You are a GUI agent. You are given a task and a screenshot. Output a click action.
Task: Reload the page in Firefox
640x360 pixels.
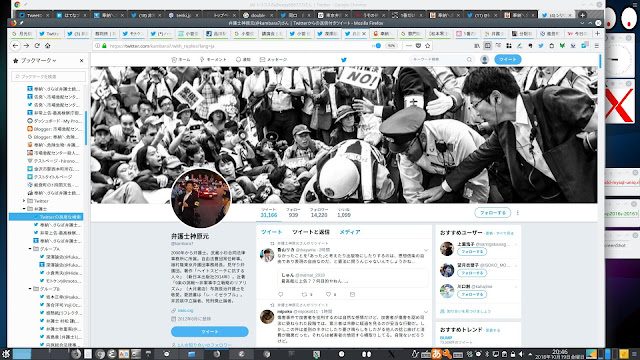coord(37,46)
